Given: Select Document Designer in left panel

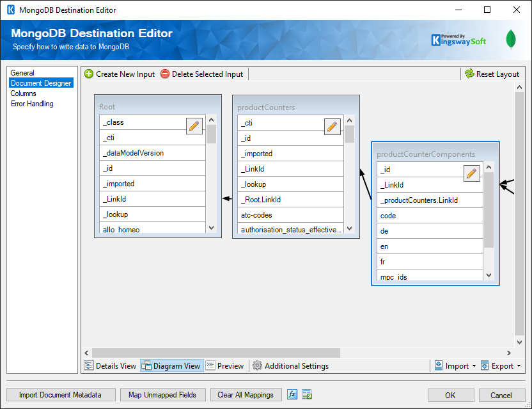Looking at the screenshot, I should click(x=41, y=83).
